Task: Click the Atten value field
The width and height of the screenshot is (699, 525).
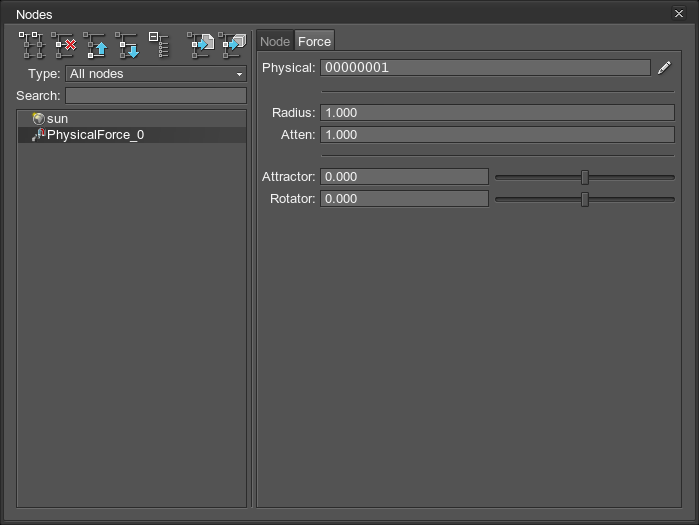Action: (x=497, y=135)
